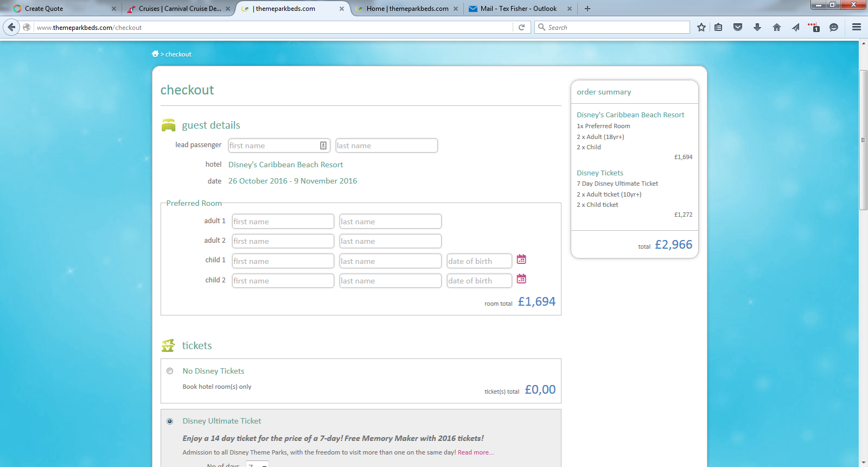This screenshot has height=467, width=868.
Task: Focus the adult 2 last name field
Action: tap(390, 241)
